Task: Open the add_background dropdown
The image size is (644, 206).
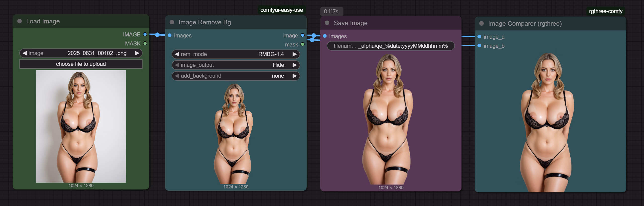Action: coord(236,76)
